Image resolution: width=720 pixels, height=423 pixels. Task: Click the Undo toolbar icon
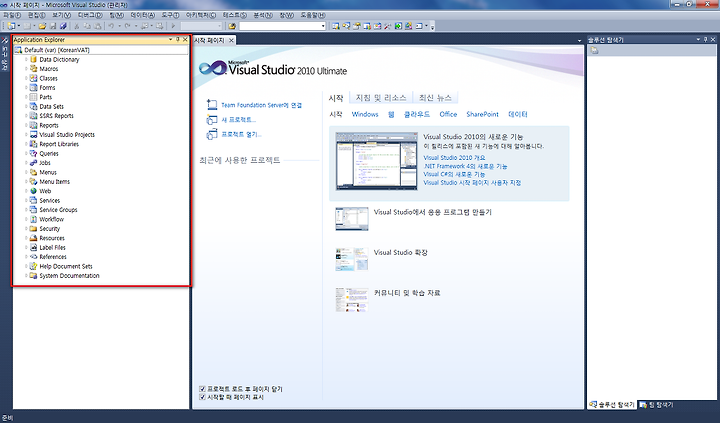(x=111, y=26)
